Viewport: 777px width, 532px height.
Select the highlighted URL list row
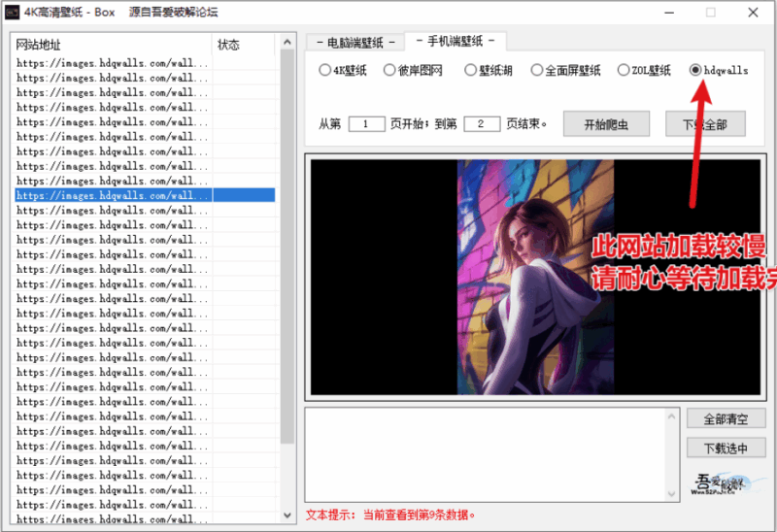[x=145, y=195]
